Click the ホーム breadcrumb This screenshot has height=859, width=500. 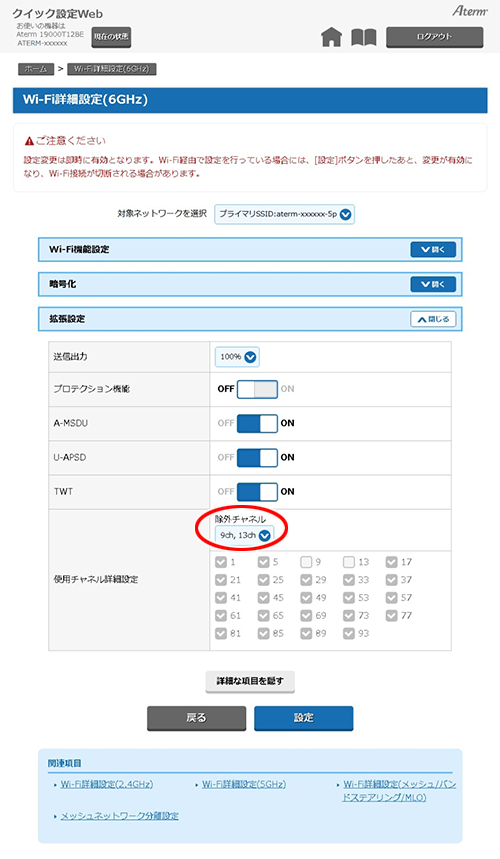click(36, 69)
